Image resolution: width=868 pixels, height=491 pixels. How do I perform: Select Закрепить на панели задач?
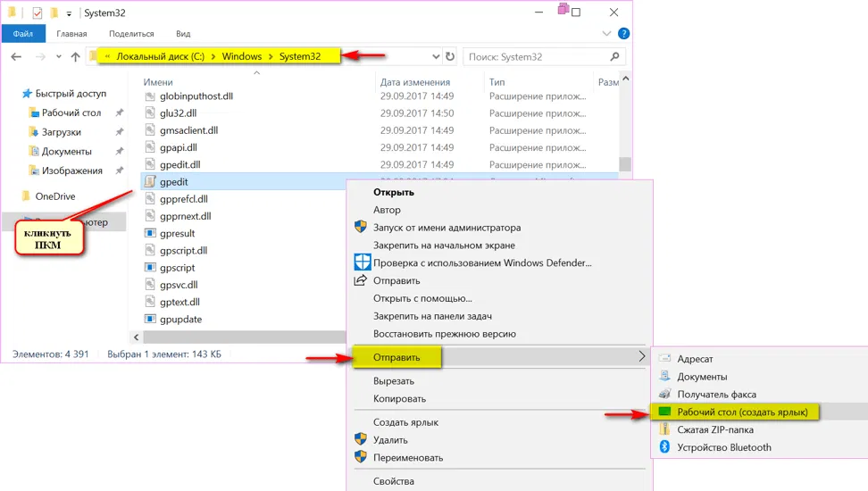pos(432,316)
